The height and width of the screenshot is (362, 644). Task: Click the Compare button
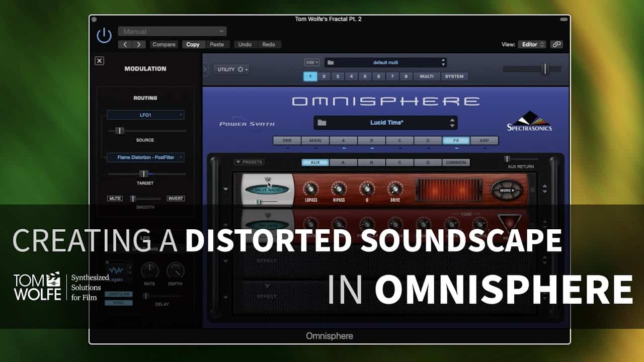click(x=164, y=44)
